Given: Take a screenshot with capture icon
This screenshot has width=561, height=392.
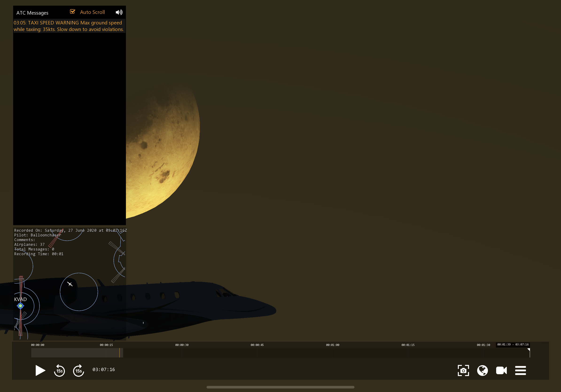Looking at the screenshot, I should 463,370.
